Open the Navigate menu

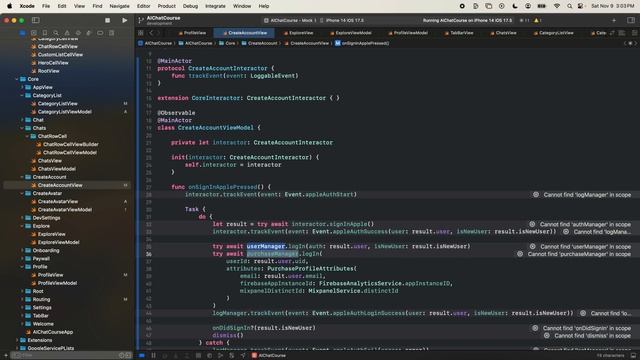119,6
